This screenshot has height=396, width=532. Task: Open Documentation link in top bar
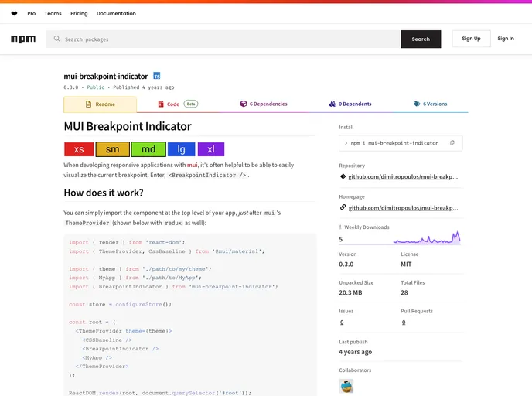coord(116,14)
